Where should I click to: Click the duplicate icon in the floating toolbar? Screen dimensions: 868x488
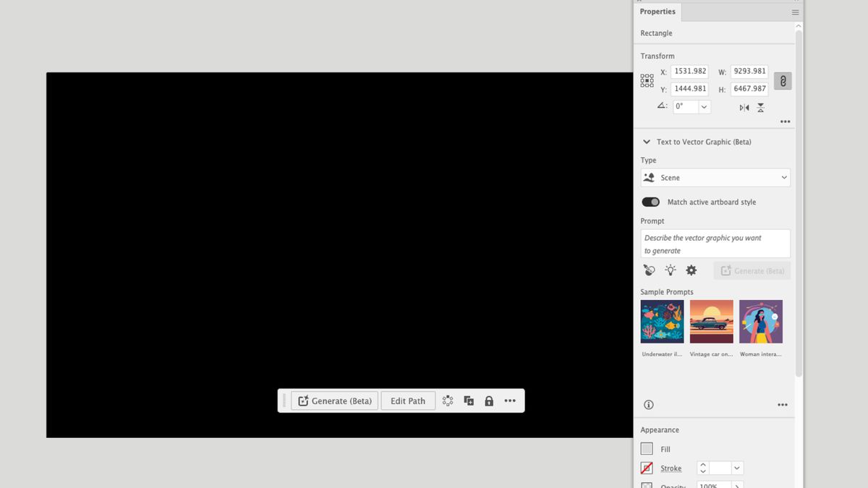pos(468,400)
